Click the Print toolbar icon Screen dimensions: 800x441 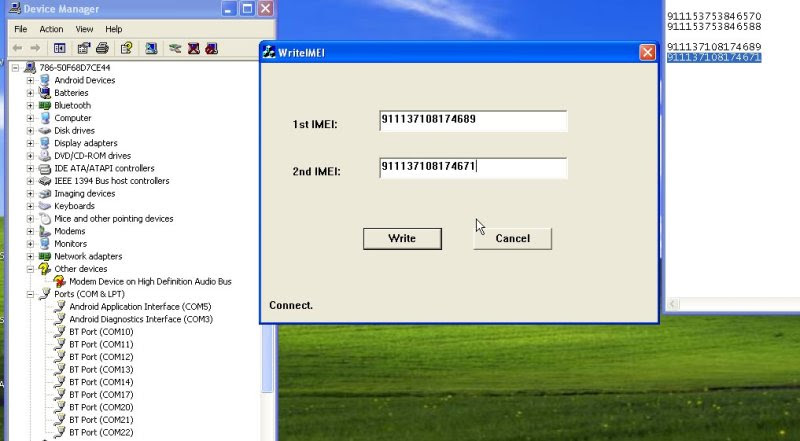(102, 48)
